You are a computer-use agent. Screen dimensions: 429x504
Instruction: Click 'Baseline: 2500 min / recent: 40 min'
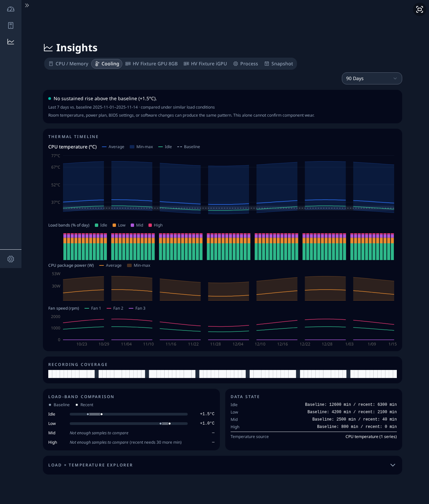354,419
